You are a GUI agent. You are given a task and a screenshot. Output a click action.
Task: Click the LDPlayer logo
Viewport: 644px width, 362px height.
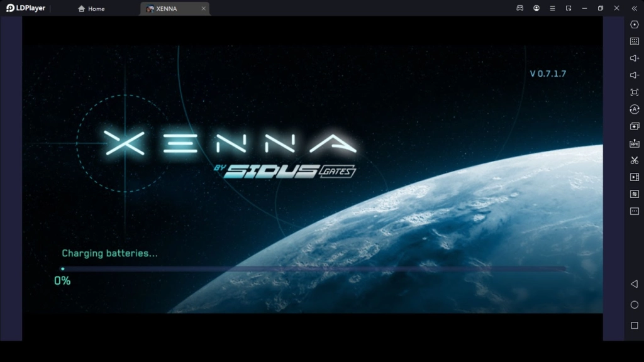click(x=25, y=8)
